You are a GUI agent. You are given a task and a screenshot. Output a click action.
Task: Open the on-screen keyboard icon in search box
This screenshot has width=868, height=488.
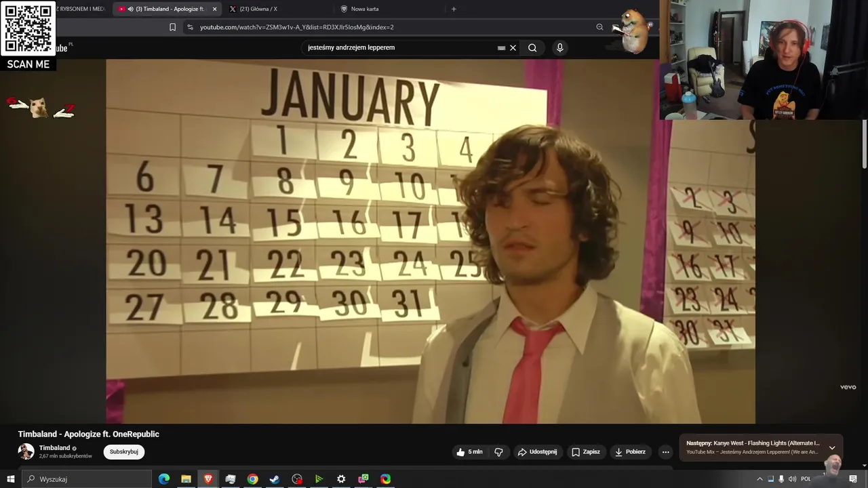click(x=501, y=47)
